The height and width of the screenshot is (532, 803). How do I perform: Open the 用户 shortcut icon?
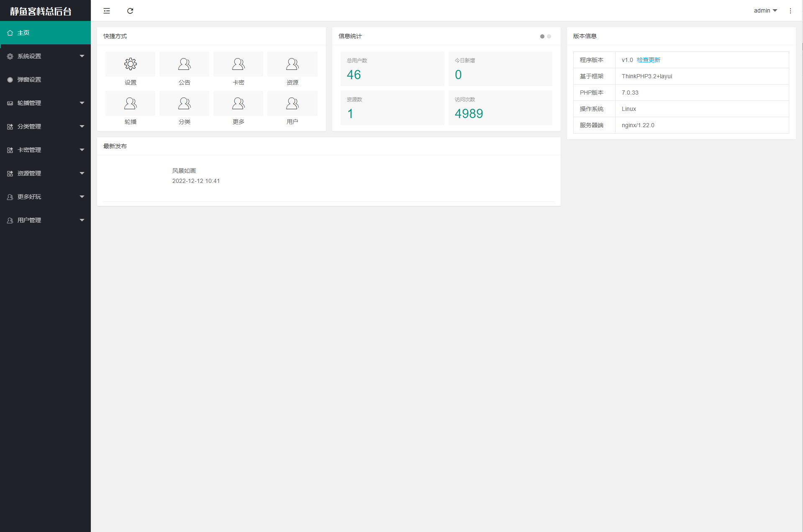pos(292,103)
